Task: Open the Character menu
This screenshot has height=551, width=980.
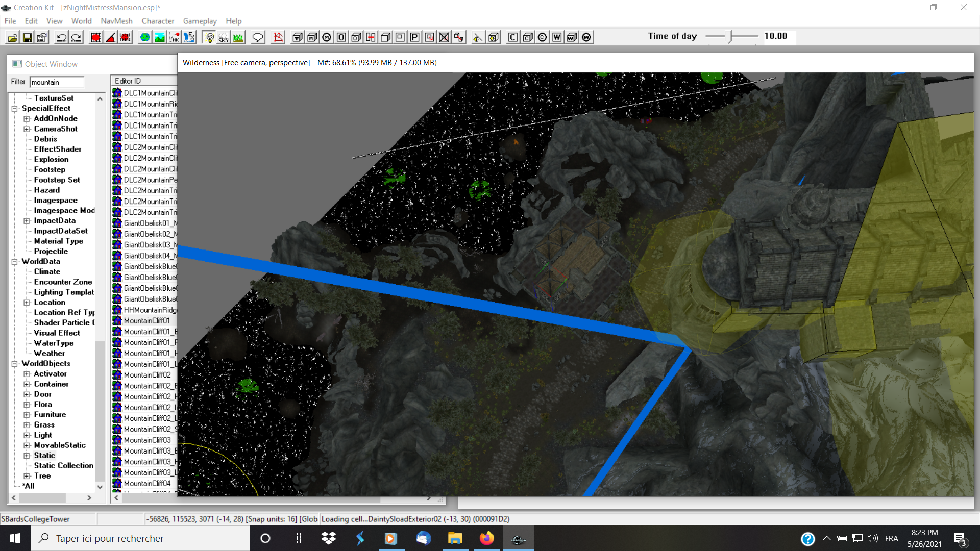Action: [x=158, y=21]
